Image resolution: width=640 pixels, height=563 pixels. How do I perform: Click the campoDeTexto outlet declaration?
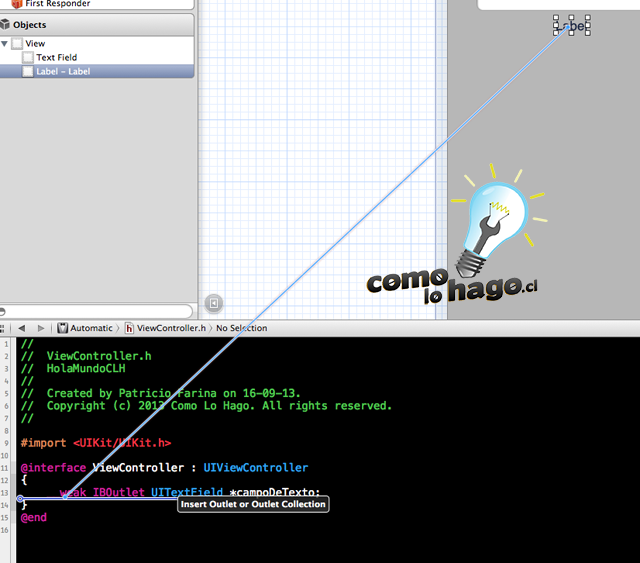pos(190,492)
